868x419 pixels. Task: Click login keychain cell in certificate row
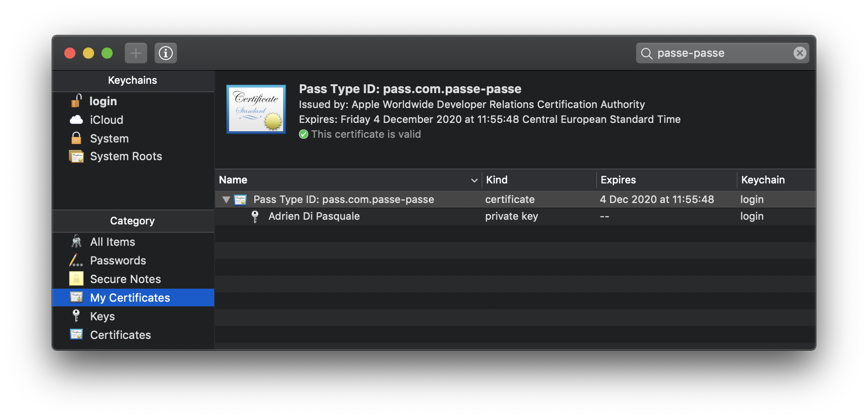pos(752,200)
